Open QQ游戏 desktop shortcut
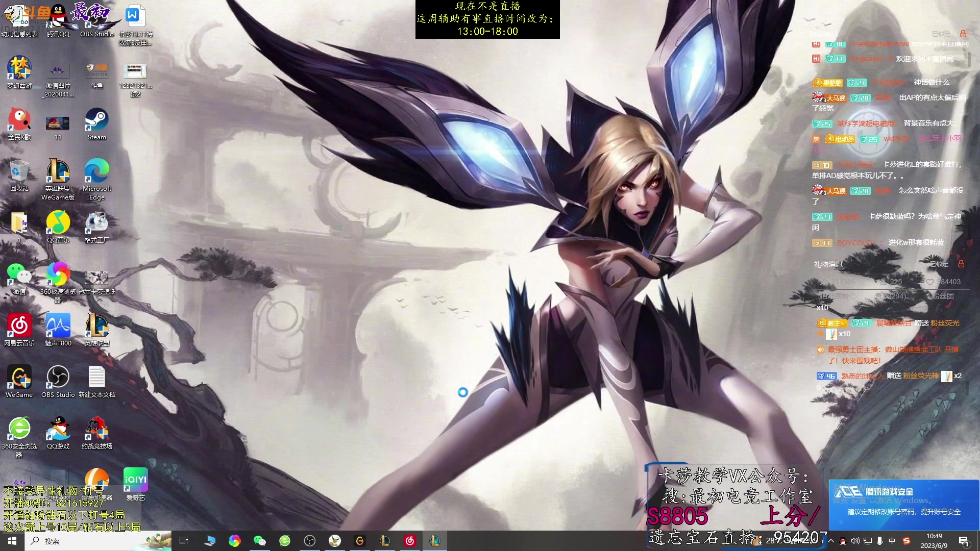 click(58, 433)
